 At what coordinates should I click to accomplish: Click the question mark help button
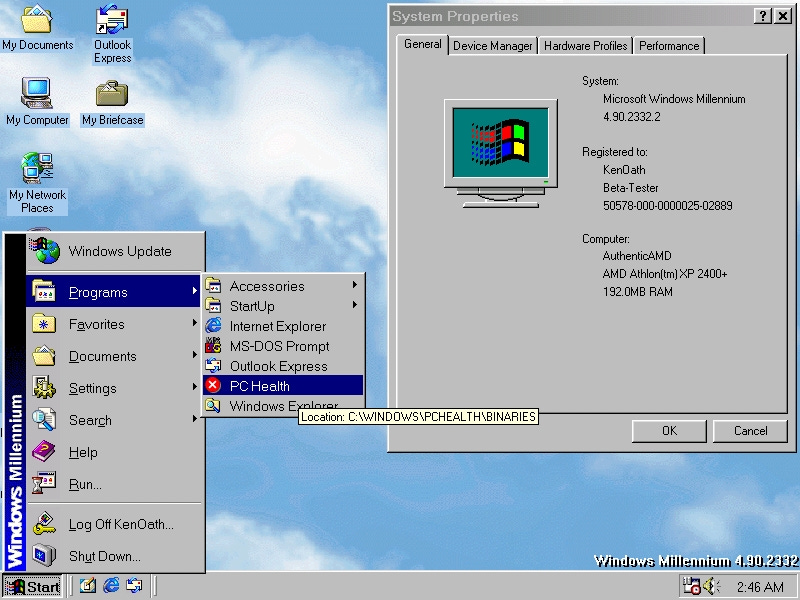tap(762, 16)
